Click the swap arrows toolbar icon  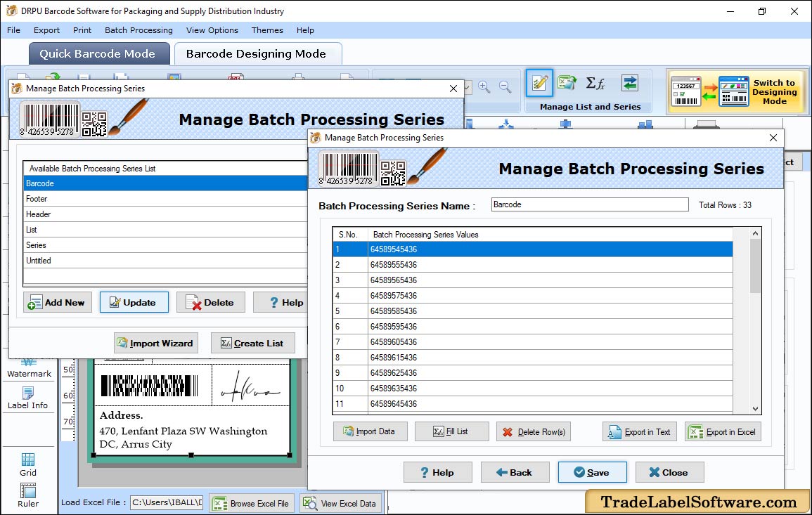[x=630, y=83]
